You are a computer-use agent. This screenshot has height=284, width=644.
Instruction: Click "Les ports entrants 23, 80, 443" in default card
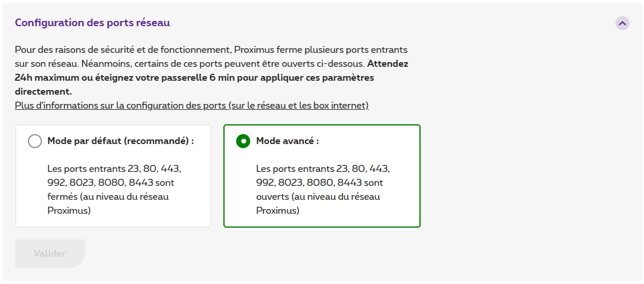[x=114, y=169]
